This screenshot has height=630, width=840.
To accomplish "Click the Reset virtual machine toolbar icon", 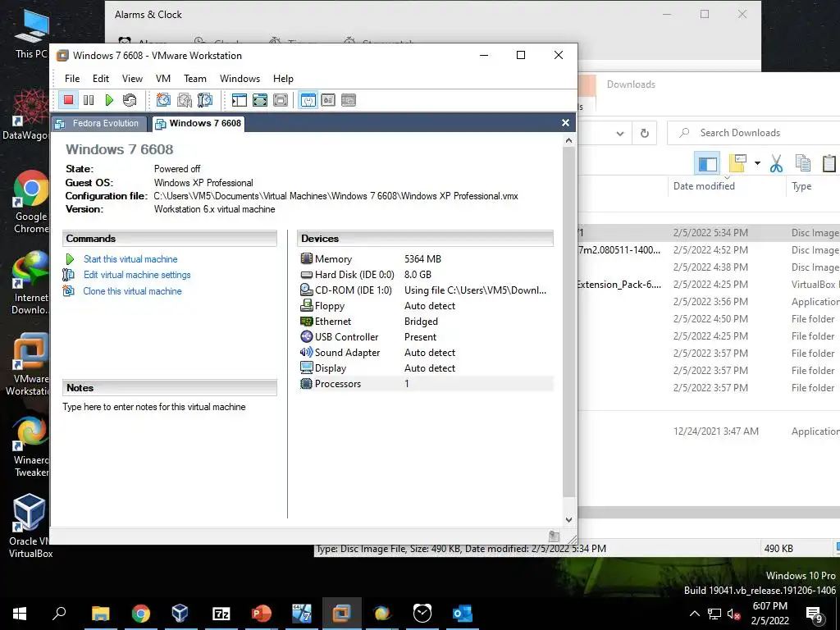I will click(130, 100).
